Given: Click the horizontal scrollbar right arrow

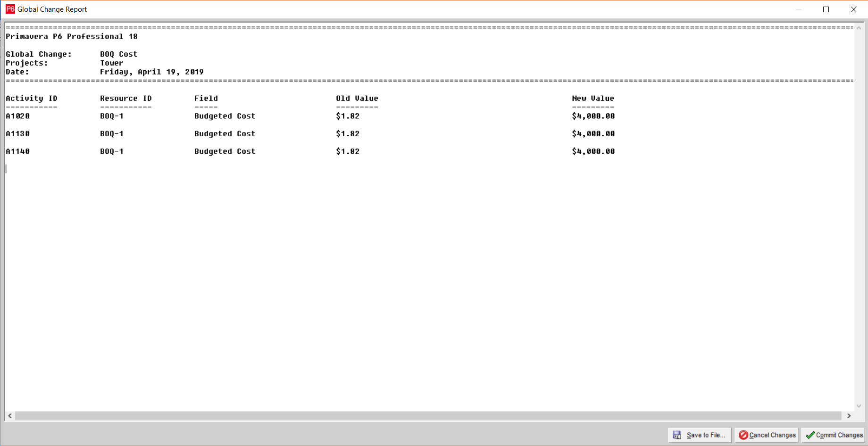Looking at the screenshot, I should pos(849,416).
